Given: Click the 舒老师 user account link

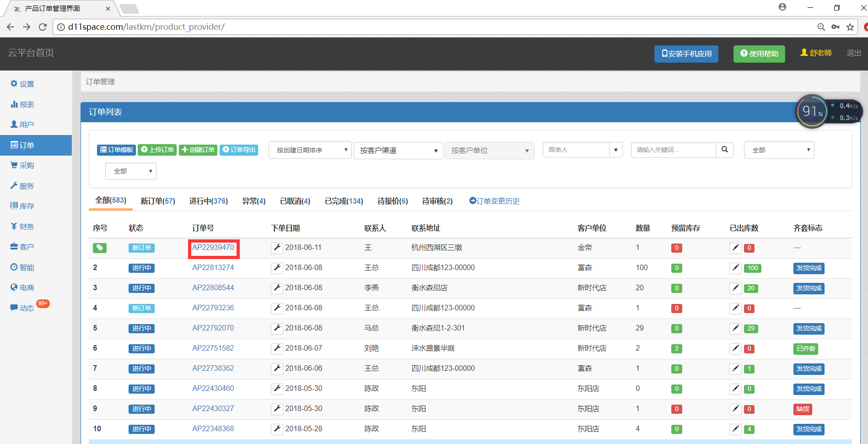Looking at the screenshot, I should 816,53.
